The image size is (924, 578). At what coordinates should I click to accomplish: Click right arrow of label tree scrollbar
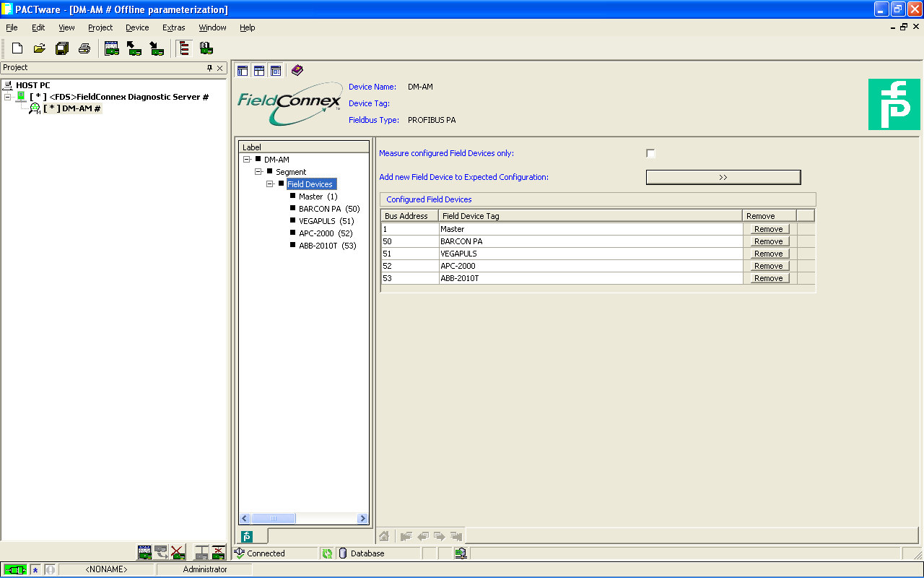362,518
